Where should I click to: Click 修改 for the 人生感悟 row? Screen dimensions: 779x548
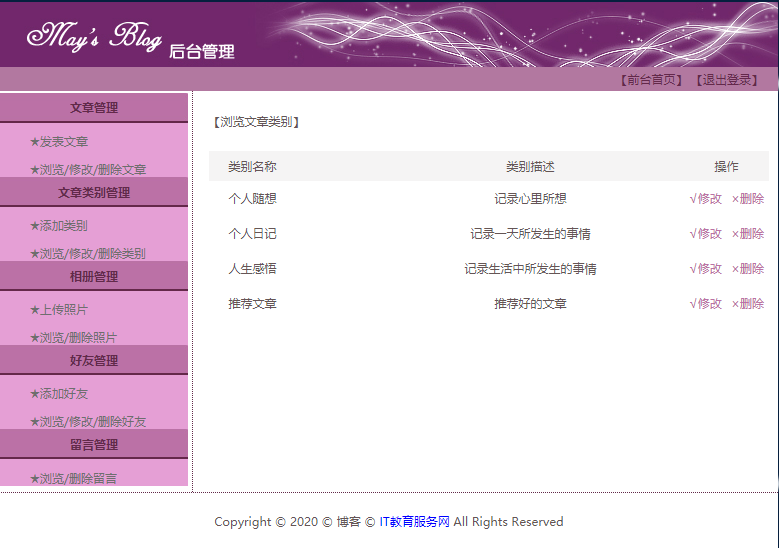tap(705, 269)
